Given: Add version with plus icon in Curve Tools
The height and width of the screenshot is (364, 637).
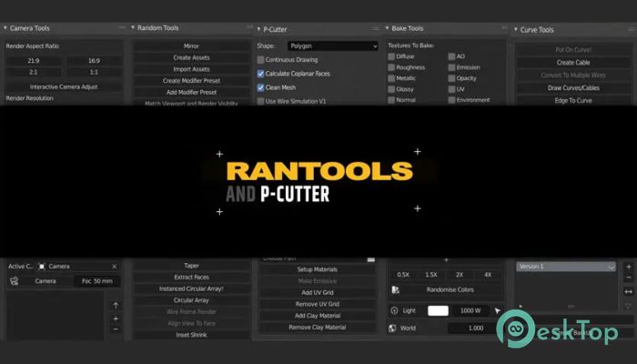Looking at the screenshot, I should point(629,267).
